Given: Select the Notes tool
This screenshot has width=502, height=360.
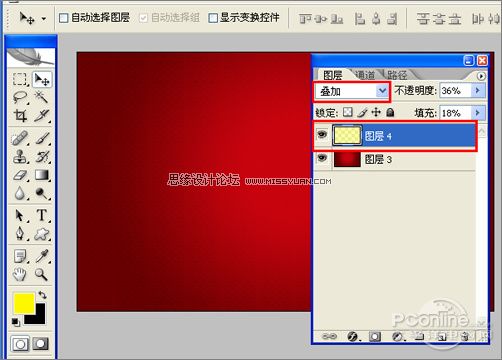Looking at the screenshot, I should pos(20,256).
